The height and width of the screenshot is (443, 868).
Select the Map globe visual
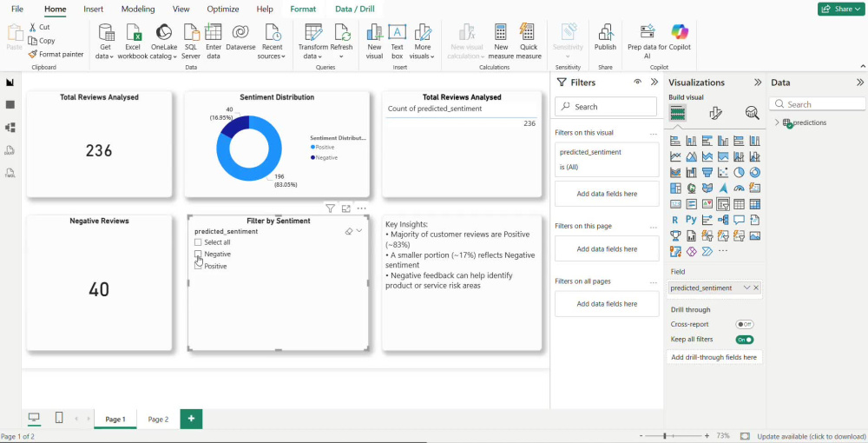point(692,188)
